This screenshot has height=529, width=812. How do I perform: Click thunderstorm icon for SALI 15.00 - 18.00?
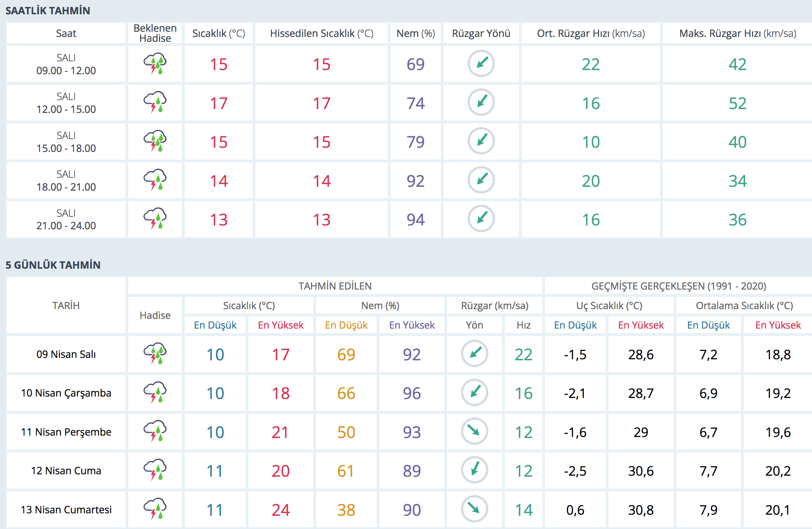155,141
